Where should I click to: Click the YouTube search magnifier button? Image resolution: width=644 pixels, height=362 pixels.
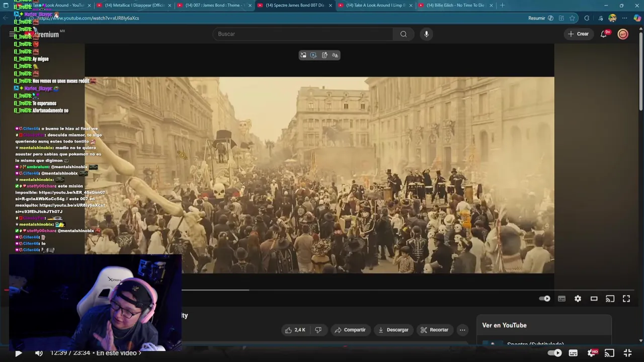click(x=404, y=34)
